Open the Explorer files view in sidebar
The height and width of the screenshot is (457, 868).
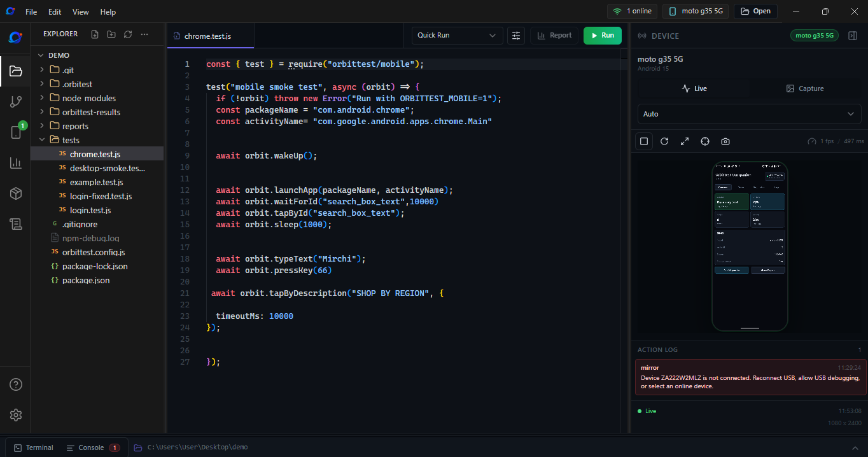15,71
